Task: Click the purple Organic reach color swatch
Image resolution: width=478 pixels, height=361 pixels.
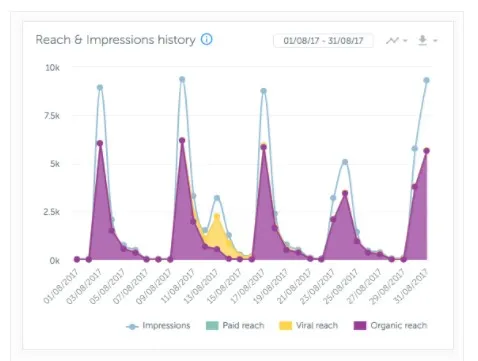Action: [360, 326]
